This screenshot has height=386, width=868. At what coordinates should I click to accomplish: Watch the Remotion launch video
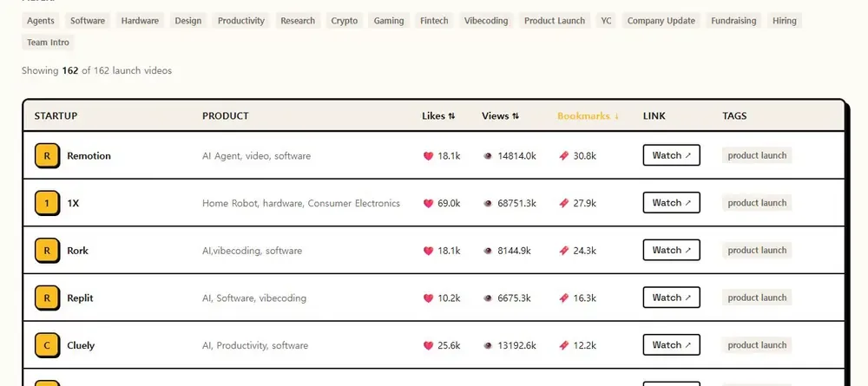click(x=672, y=155)
